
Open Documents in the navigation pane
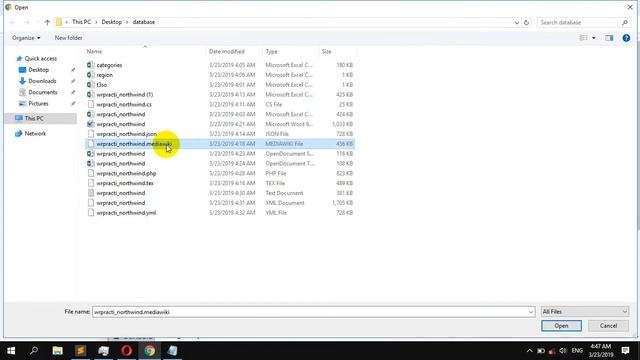42,92
